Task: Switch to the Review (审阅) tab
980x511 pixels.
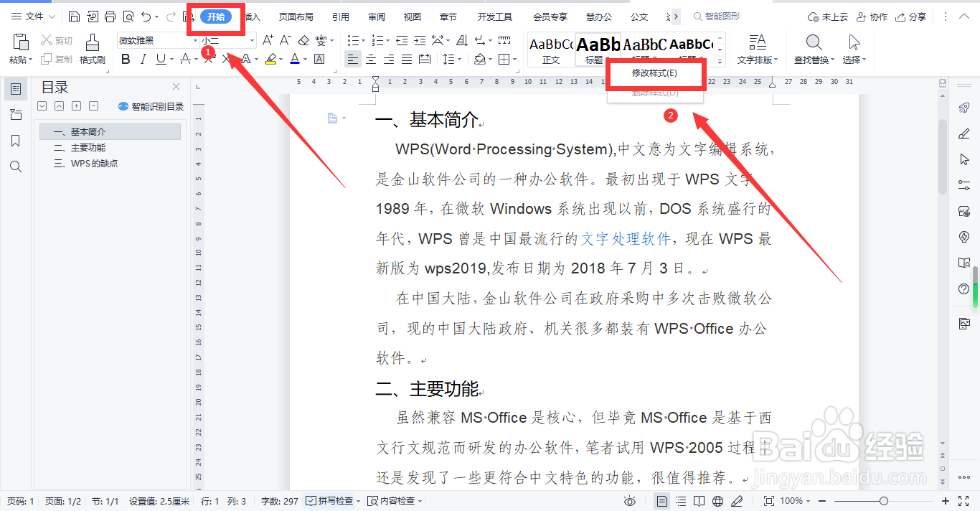Action: pos(377,17)
